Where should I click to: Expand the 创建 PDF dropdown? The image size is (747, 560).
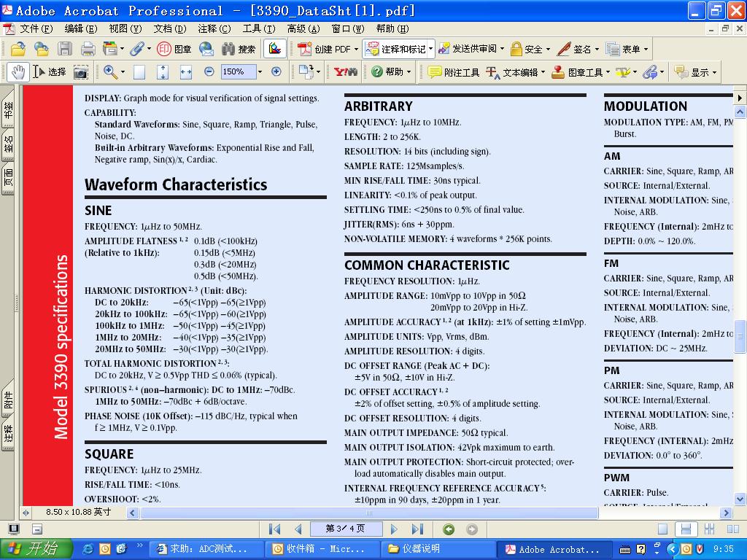click(356, 49)
